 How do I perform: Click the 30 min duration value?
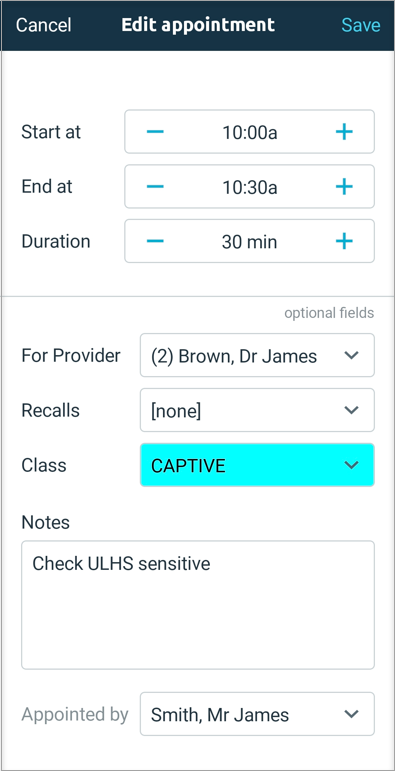pos(249,241)
